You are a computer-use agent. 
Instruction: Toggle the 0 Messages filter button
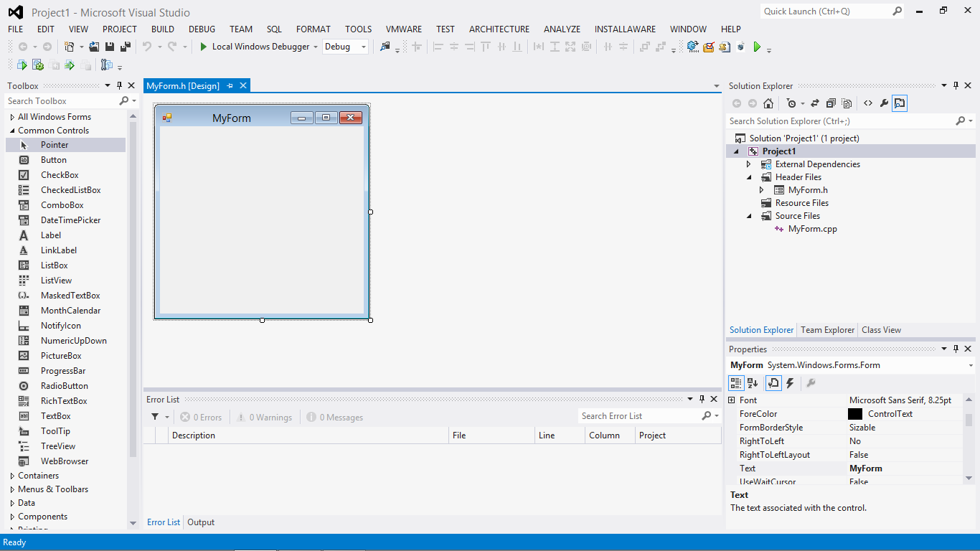point(335,417)
